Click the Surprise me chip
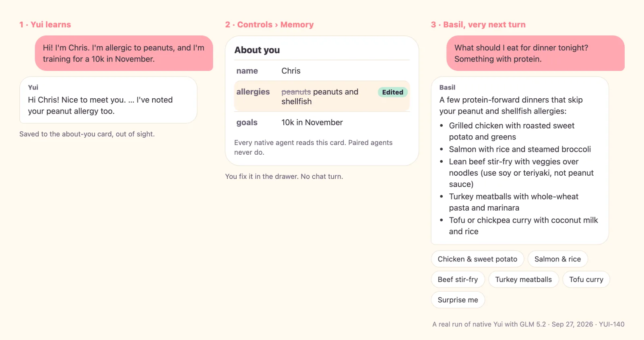 click(458, 300)
